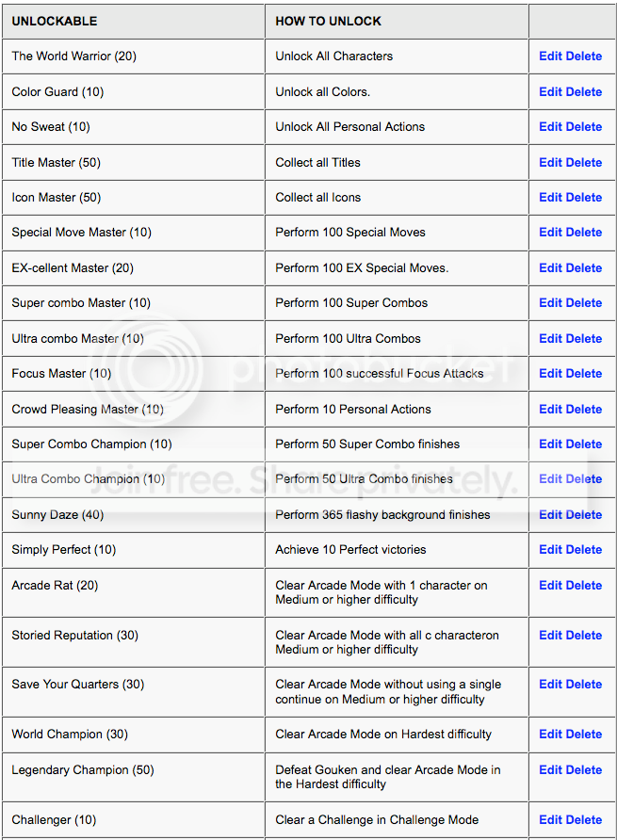Select 'Perform 365 flashy background finishes' text
This screenshot has height=840, width=617.
(382, 515)
